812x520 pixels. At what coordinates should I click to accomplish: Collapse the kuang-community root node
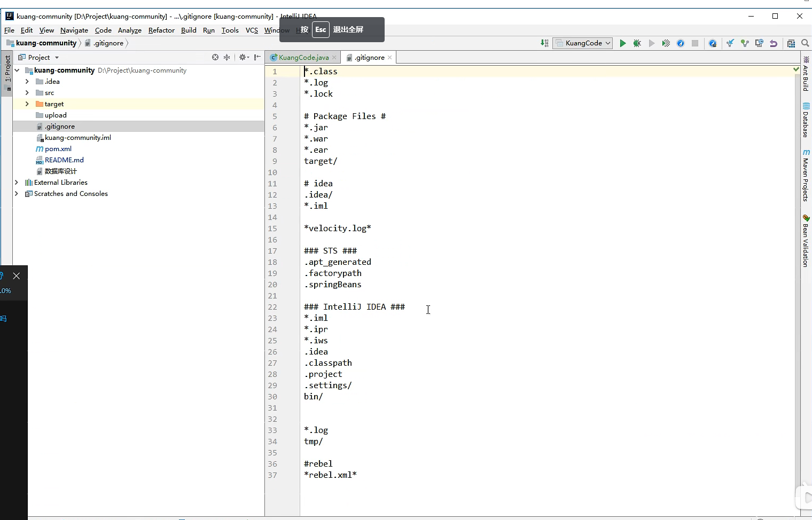[17, 70]
